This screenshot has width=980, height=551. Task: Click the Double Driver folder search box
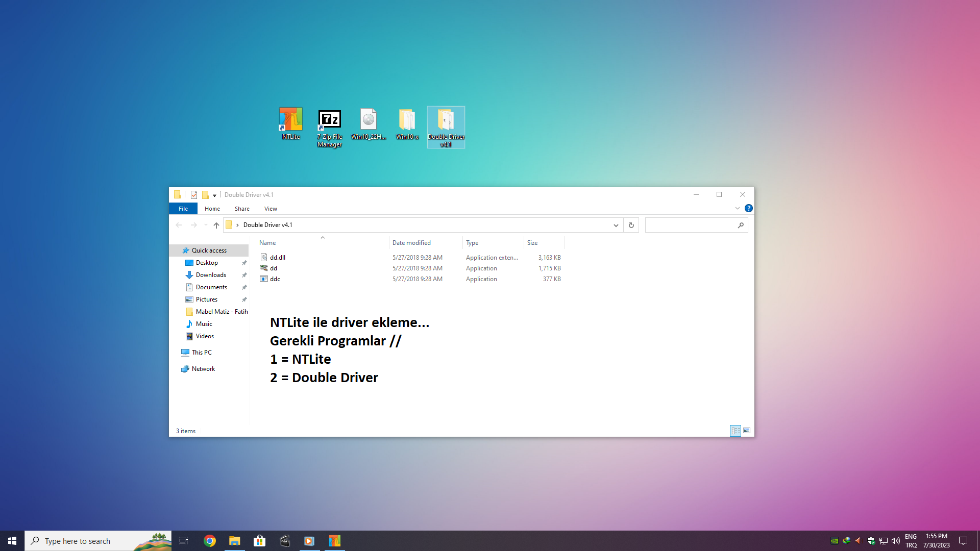click(x=690, y=225)
